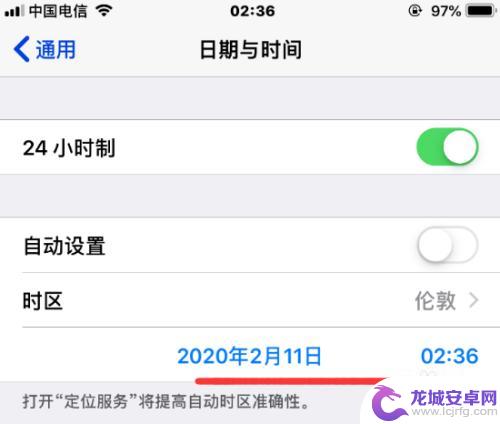Change the blue 02:36 time value
The width and height of the screenshot is (500, 424).
[x=449, y=356]
